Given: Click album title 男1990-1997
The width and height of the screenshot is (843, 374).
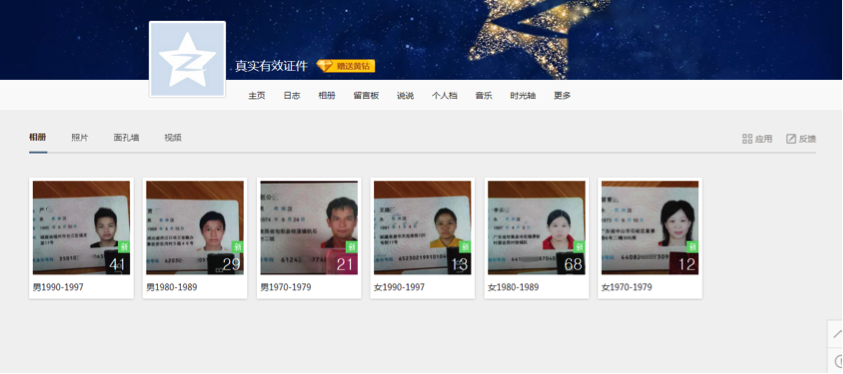Looking at the screenshot, I should click(58, 287).
